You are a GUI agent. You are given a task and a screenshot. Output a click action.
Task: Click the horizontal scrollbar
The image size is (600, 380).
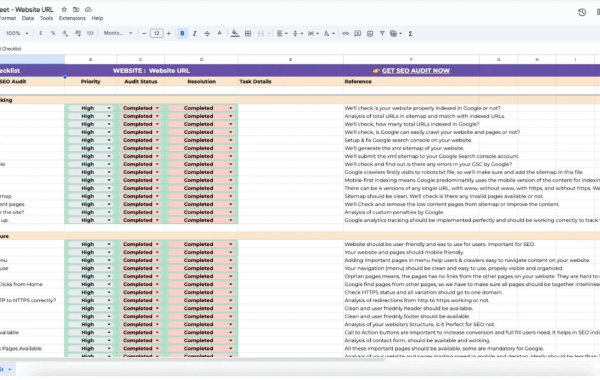point(191,360)
